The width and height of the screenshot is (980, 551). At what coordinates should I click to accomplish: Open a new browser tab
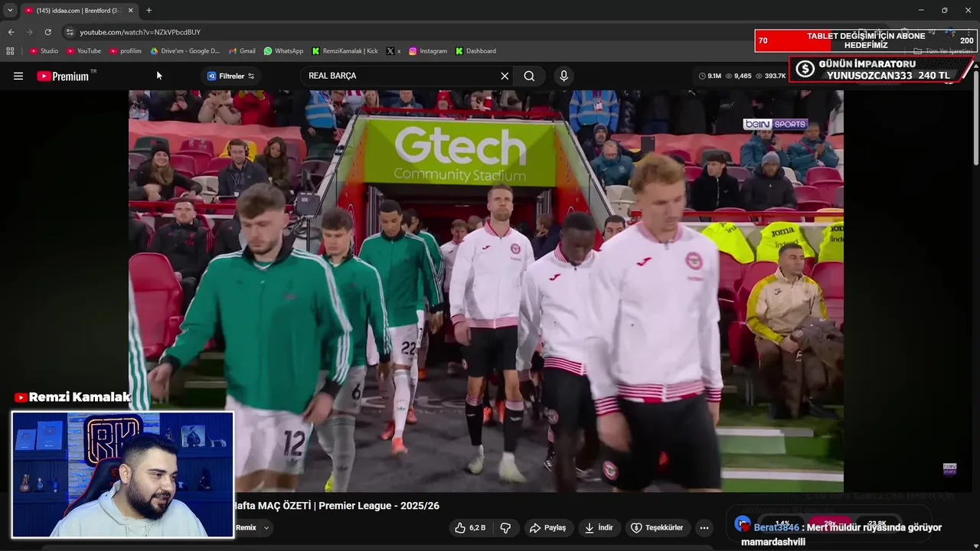click(x=149, y=11)
